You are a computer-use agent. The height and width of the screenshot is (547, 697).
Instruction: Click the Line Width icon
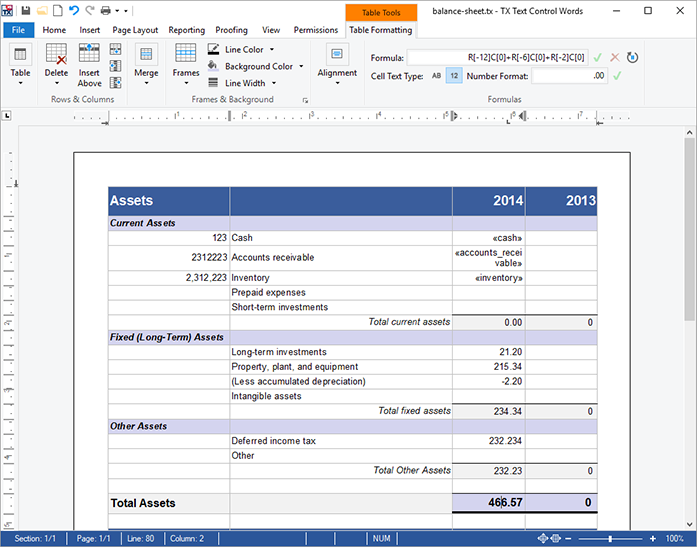tap(213, 83)
